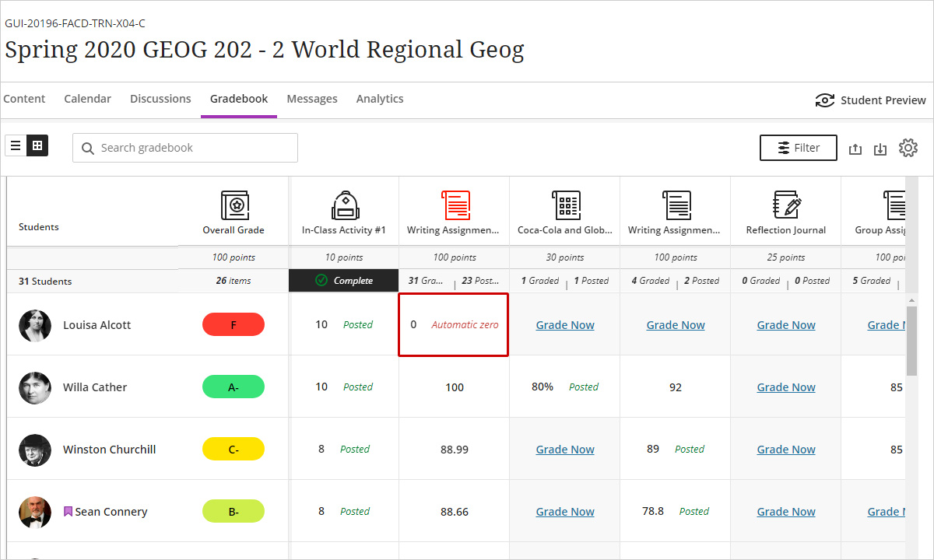Open the Reflection Journal column icon
934x560 pixels.
point(786,206)
